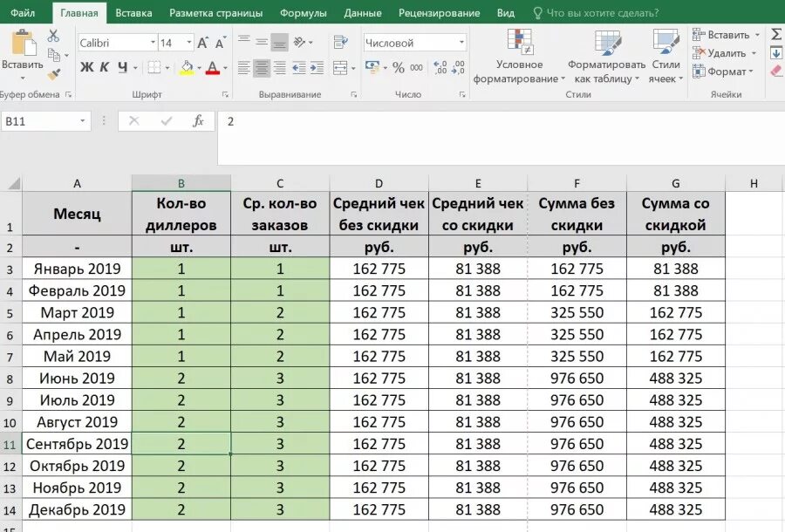Align text to vertical middle
The image size is (785, 532).
[262, 42]
